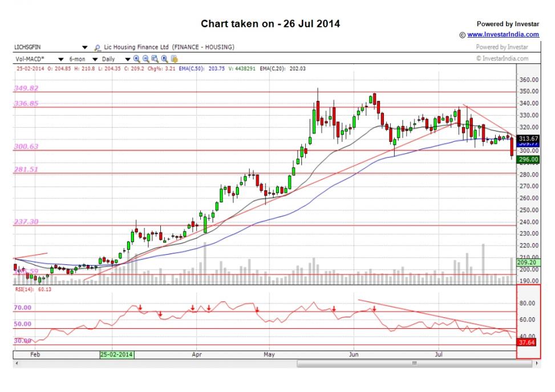Click the 'EMA(C,20): 202.03' readout

[282, 68]
